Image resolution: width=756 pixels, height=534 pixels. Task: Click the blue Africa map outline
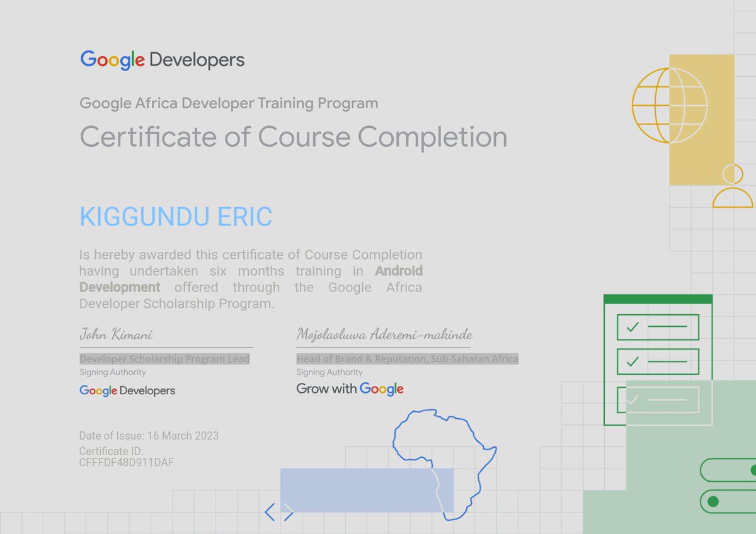(x=444, y=464)
